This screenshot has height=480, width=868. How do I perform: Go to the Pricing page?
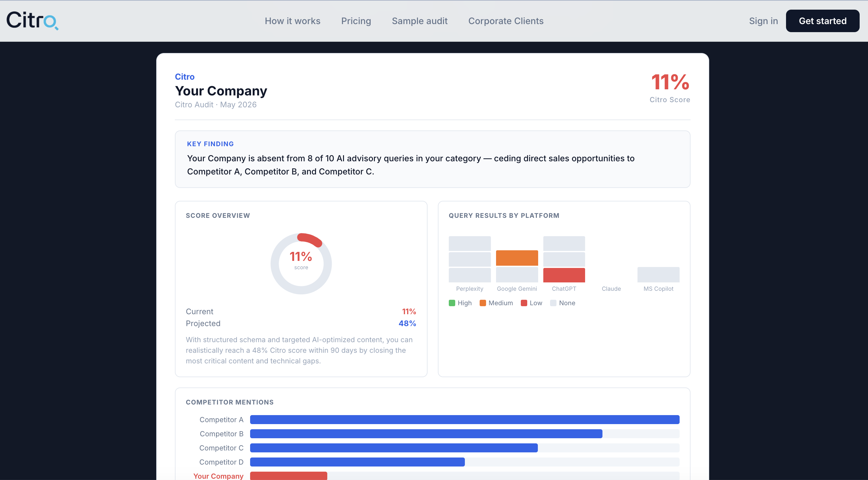[x=356, y=21]
